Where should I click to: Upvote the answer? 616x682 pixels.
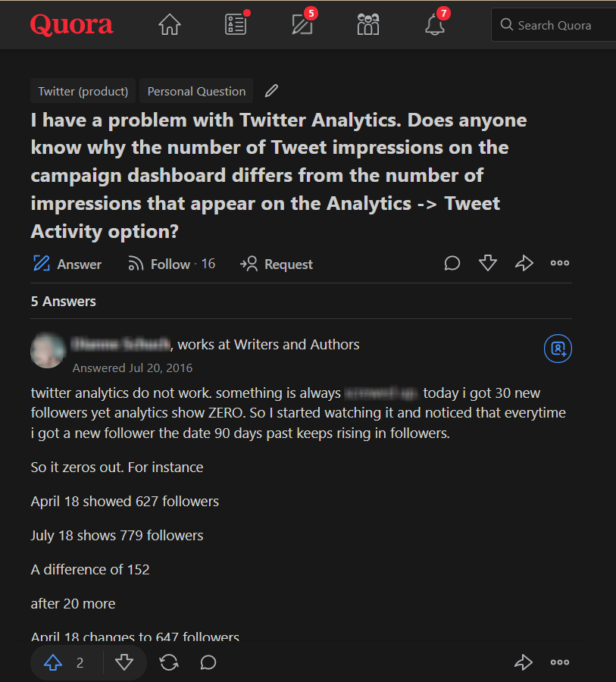tap(53, 663)
